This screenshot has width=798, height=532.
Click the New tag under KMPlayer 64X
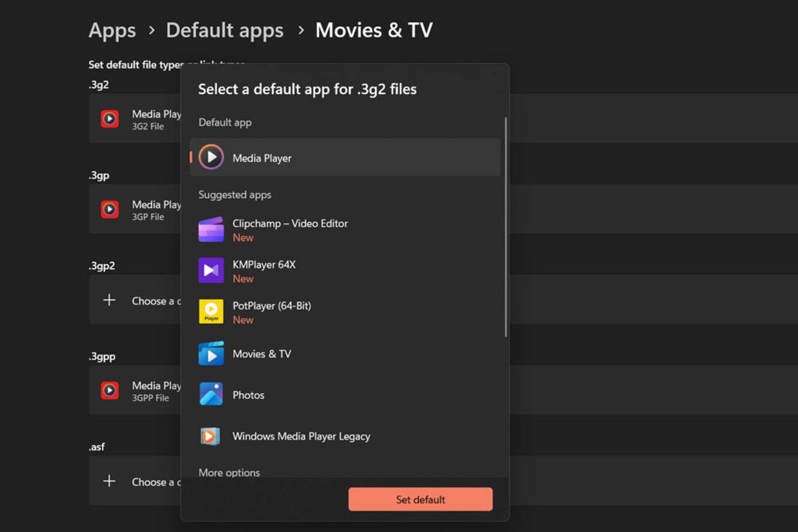243,279
